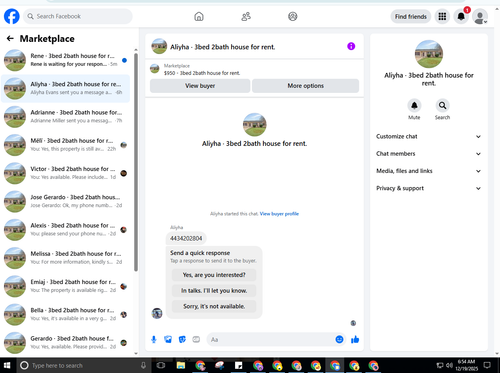
Task: Open the grid menu icon
Action: point(442,16)
